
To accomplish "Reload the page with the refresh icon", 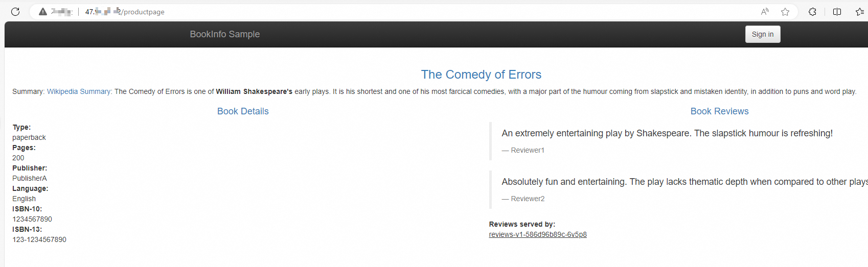I will 15,12.
